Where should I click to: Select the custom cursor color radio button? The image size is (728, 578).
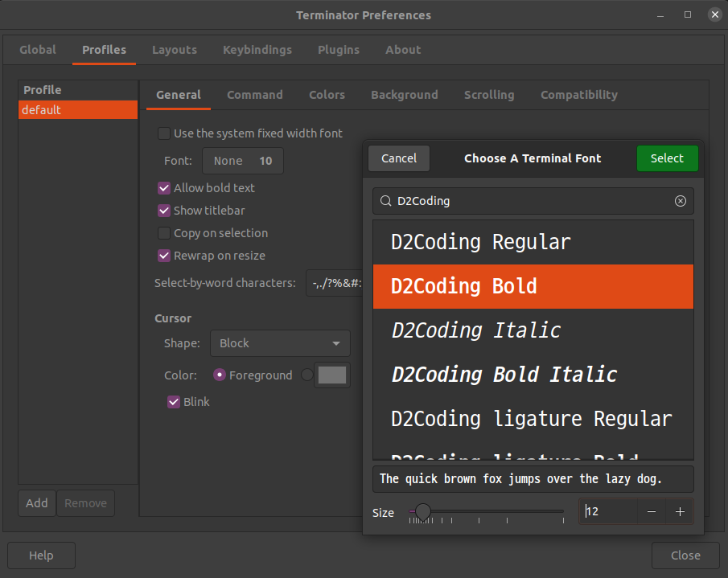click(307, 375)
